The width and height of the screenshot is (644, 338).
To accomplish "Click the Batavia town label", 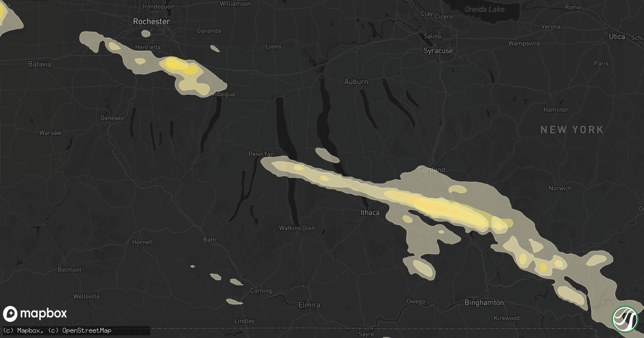I will 40,64.
